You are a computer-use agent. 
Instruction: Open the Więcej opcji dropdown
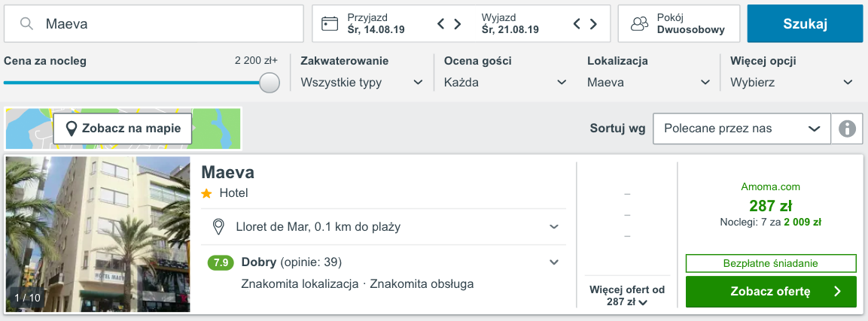coord(791,83)
